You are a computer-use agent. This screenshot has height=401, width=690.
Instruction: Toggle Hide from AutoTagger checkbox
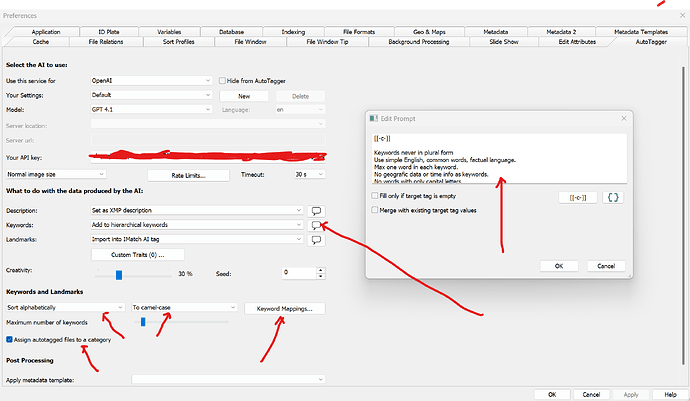(222, 81)
